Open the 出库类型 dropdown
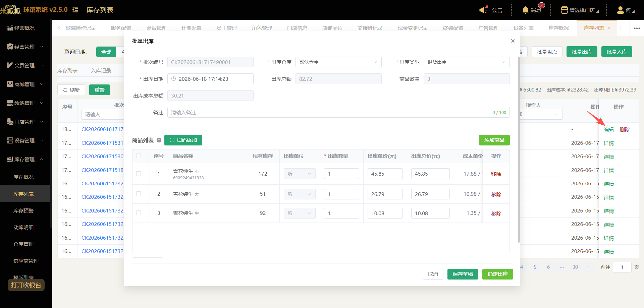 point(467,62)
